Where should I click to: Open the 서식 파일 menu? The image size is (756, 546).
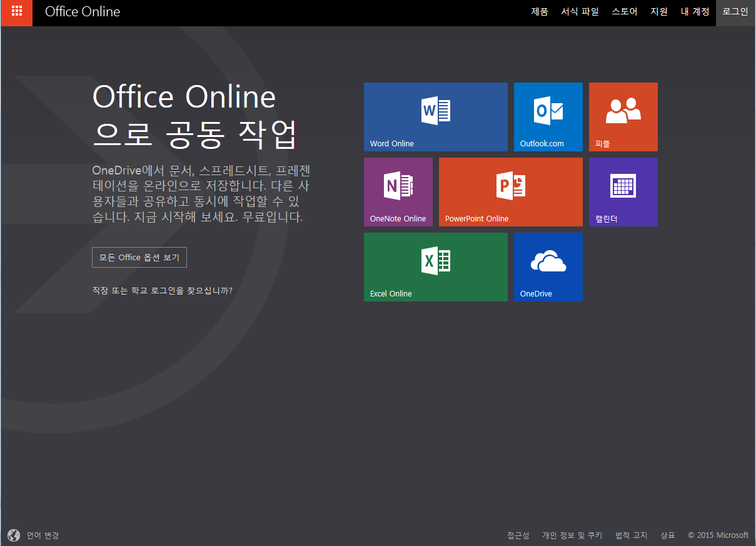click(580, 11)
